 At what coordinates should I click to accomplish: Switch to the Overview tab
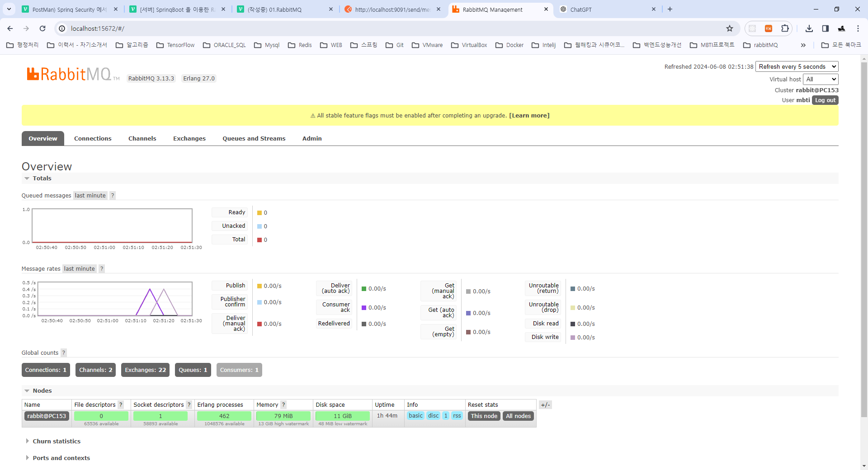click(43, 138)
